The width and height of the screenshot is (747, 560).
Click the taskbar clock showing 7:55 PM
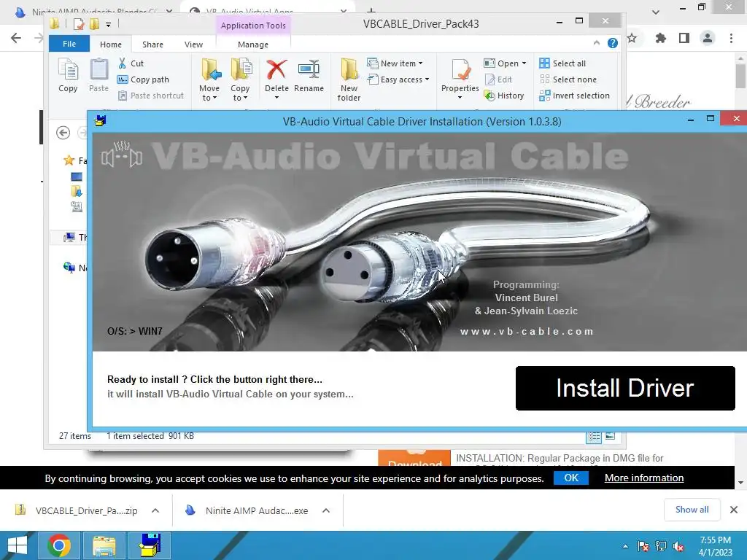tap(716, 546)
